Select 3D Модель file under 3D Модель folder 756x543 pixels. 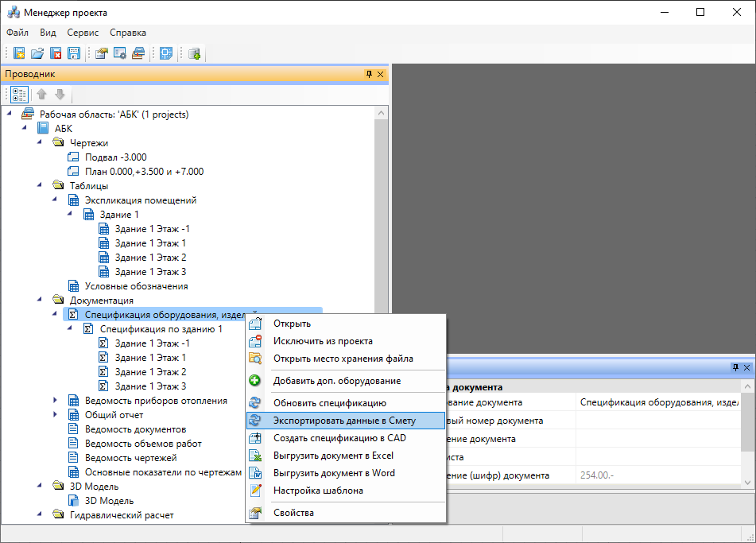109,501
